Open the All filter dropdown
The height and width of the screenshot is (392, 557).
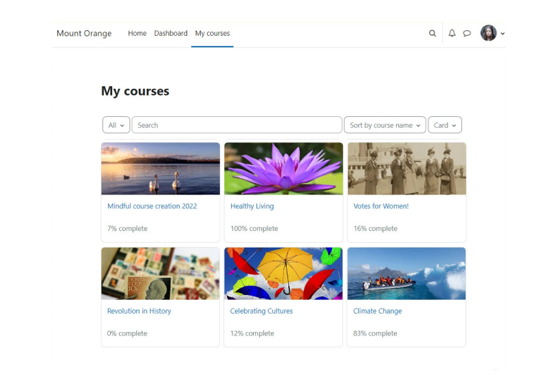pyautogui.click(x=116, y=125)
